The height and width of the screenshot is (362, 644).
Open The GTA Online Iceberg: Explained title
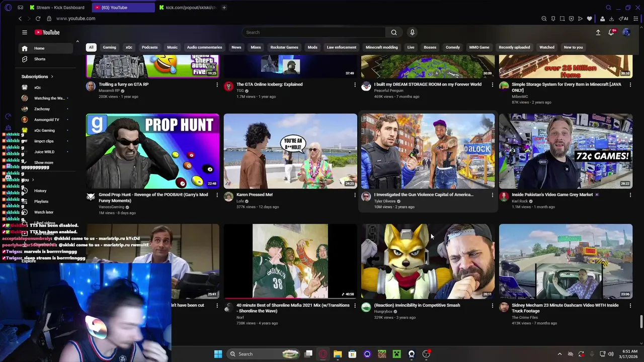tap(269, 84)
